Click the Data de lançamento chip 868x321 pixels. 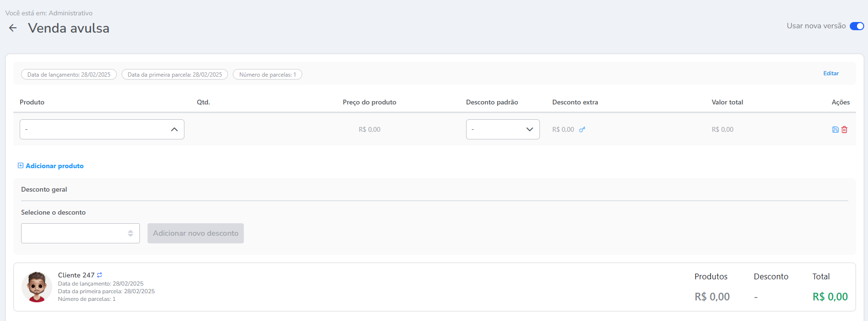pyautogui.click(x=69, y=75)
